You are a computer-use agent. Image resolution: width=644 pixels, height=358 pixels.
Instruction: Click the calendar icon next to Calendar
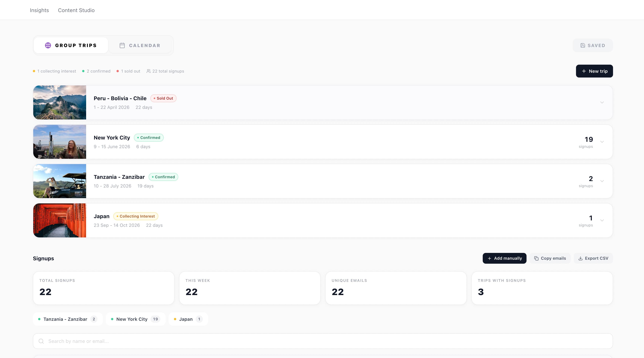point(122,46)
